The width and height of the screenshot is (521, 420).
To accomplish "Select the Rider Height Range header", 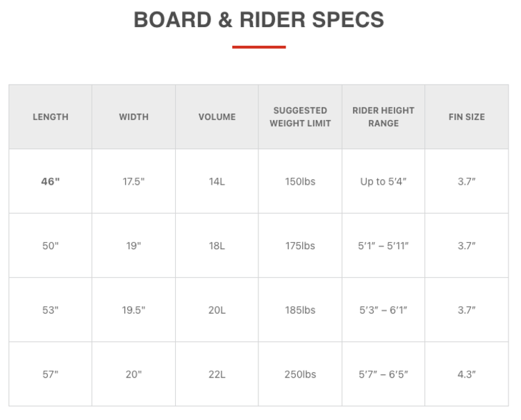I will pos(383,117).
